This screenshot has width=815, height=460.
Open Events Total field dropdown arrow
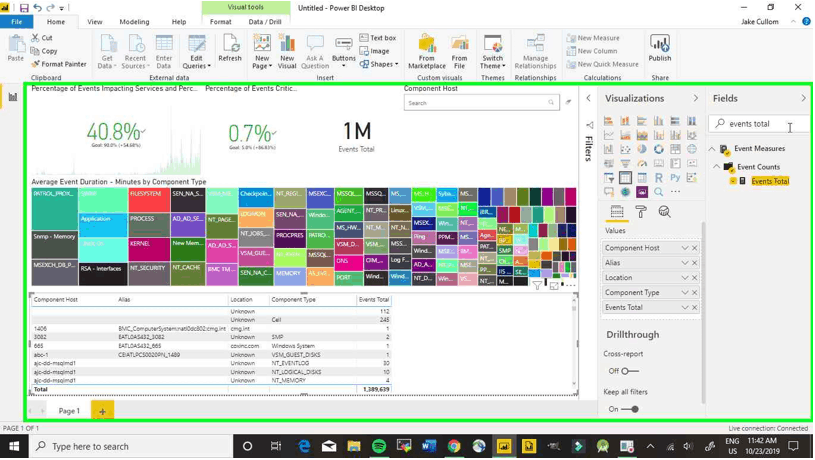pyautogui.click(x=685, y=307)
